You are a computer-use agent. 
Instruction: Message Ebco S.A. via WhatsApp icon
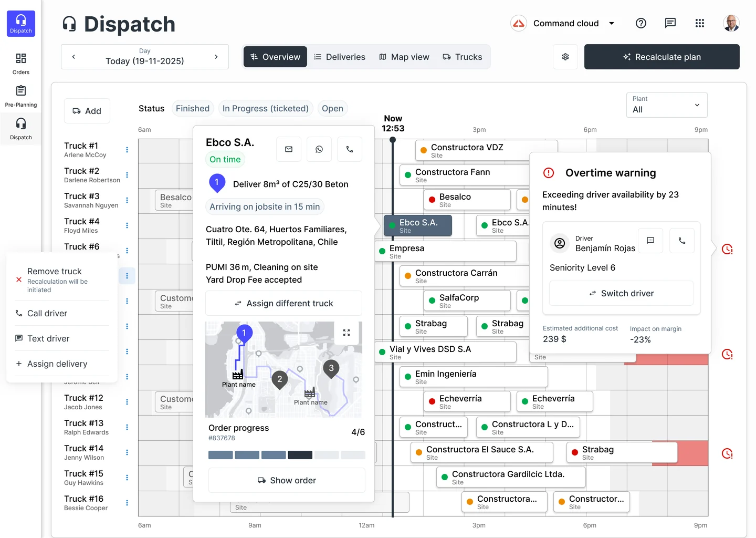click(x=319, y=149)
